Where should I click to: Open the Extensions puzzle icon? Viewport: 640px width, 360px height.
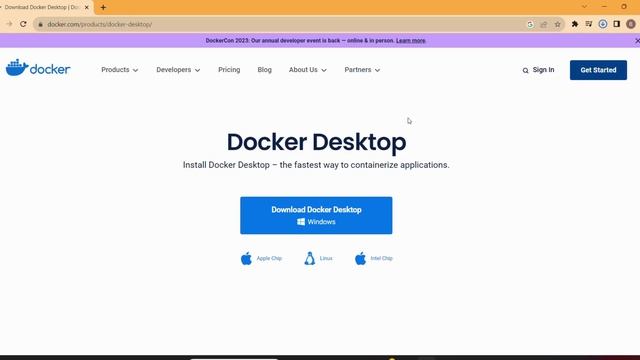(575, 24)
